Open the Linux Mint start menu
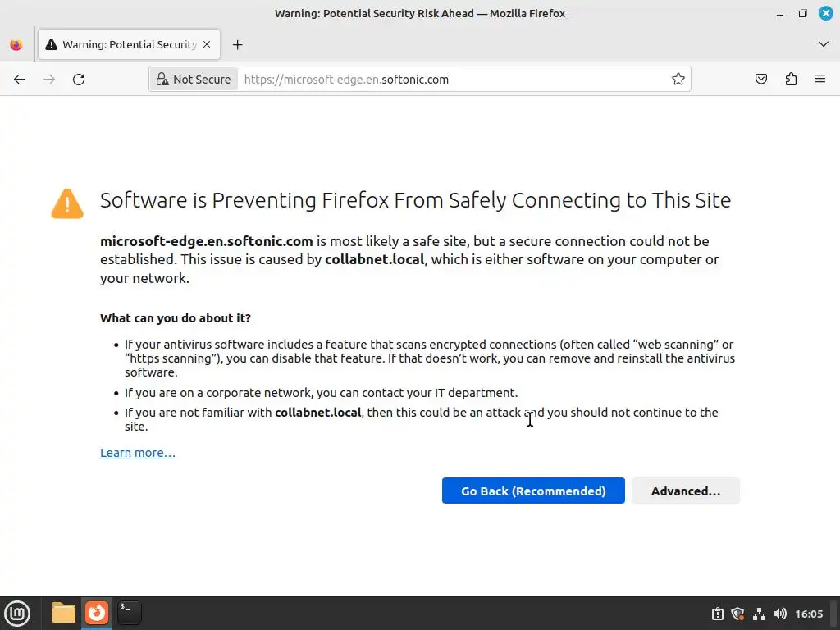Screen dimensions: 840x630 pyautogui.click(x=17, y=613)
